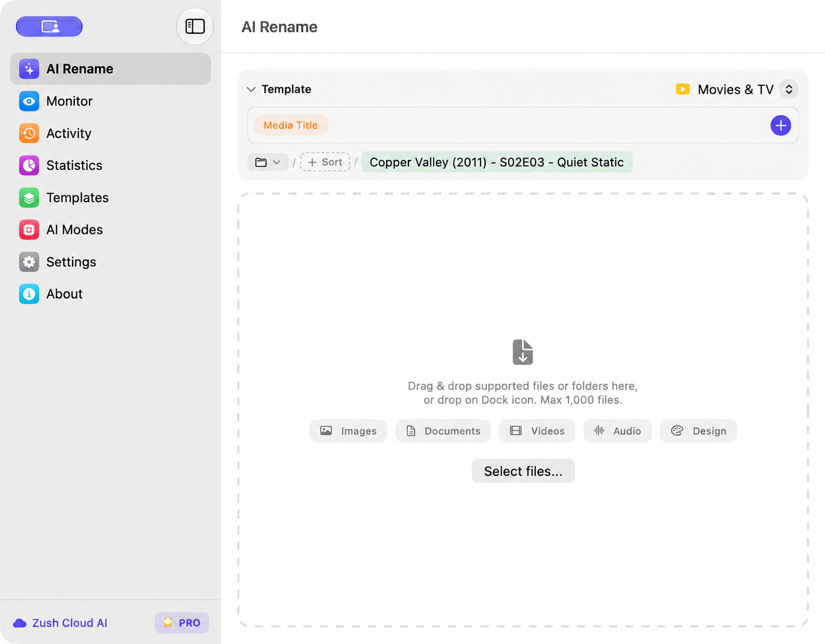This screenshot has height=644, width=825.
Task: Click Select files... button
Action: click(x=523, y=471)
